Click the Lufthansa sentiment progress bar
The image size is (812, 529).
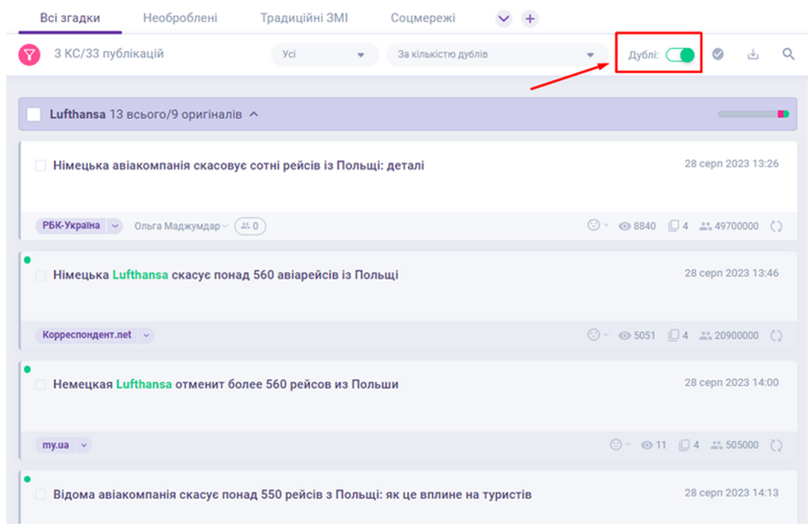tap(753, 114)
